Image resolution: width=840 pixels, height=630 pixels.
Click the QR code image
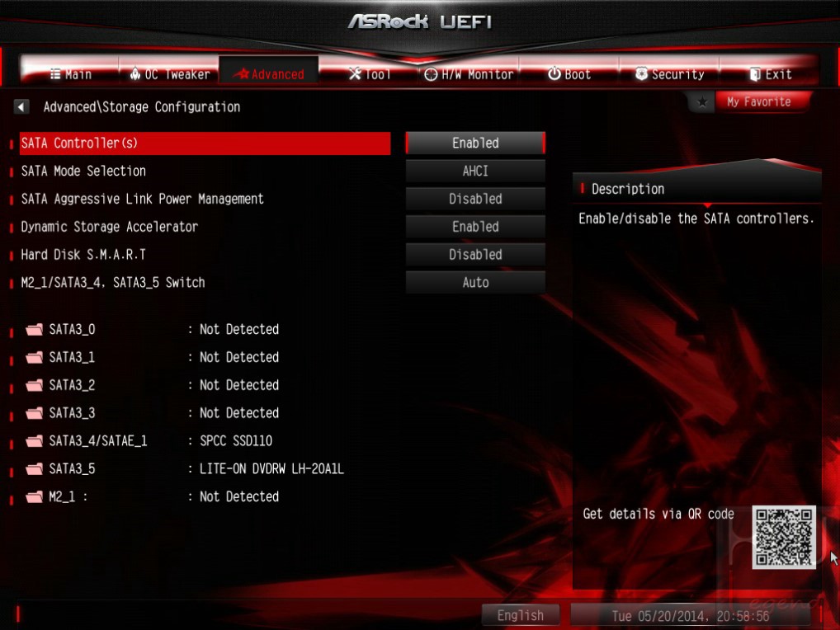point(784,537)
